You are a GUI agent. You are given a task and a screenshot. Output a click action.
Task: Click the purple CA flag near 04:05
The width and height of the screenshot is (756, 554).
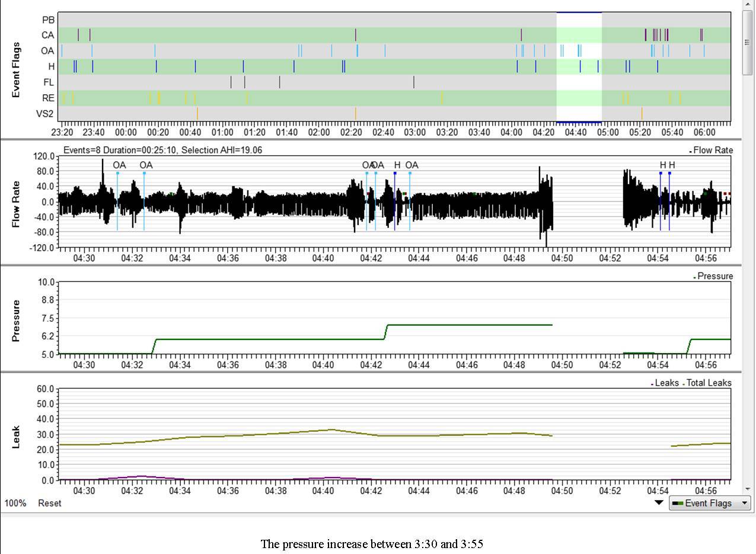521,35
